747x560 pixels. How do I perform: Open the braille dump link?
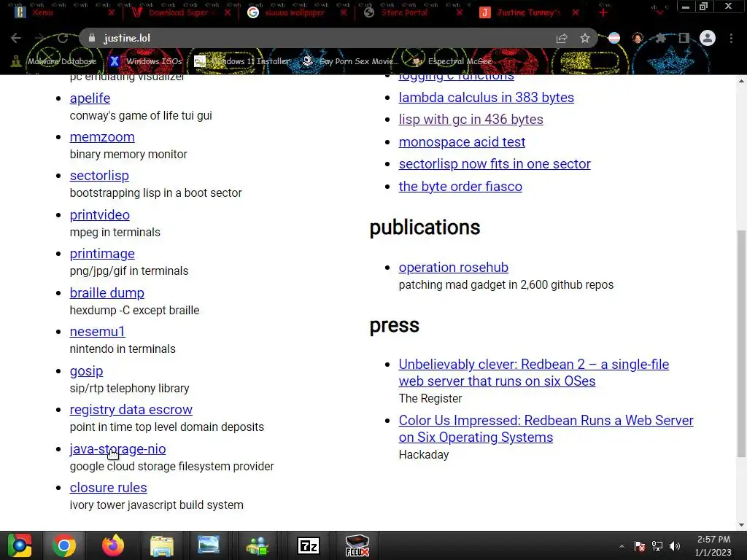coord(107,292)
